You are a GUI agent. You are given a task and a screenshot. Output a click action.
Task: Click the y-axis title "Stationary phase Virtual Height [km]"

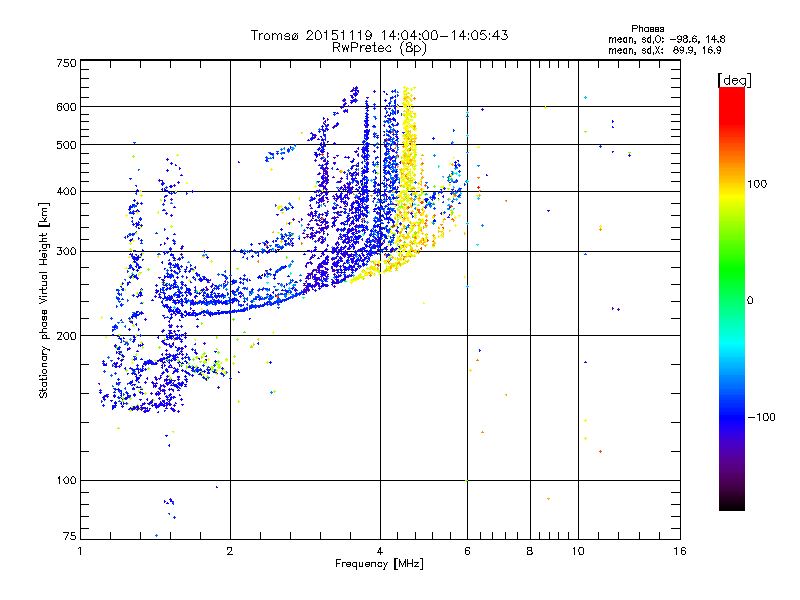[x=44, y=300]
